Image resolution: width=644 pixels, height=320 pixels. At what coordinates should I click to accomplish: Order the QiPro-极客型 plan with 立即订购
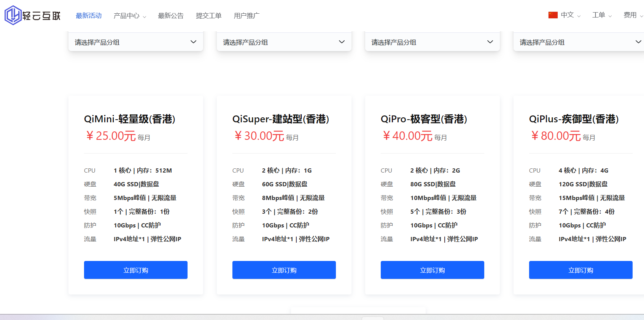(433, 270)
